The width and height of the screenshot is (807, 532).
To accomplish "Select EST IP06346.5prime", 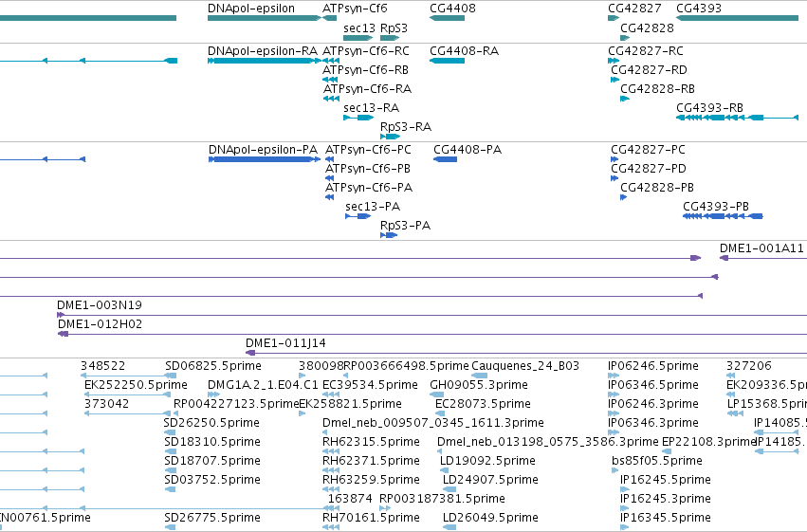I will coord(653,386).
